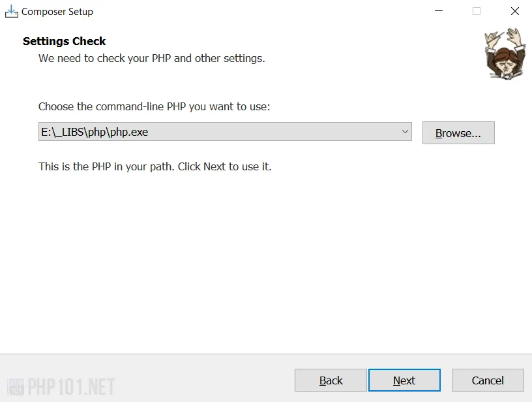Minimize the Composer Setup window

coord(438,11)
